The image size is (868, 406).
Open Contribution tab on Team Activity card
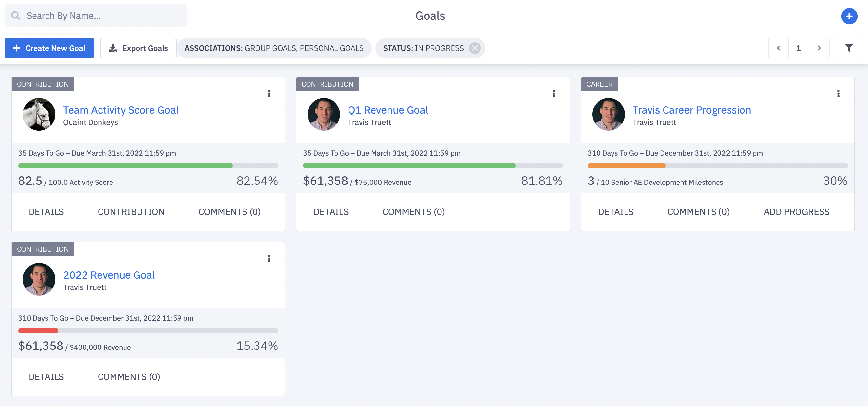[131, 212]
